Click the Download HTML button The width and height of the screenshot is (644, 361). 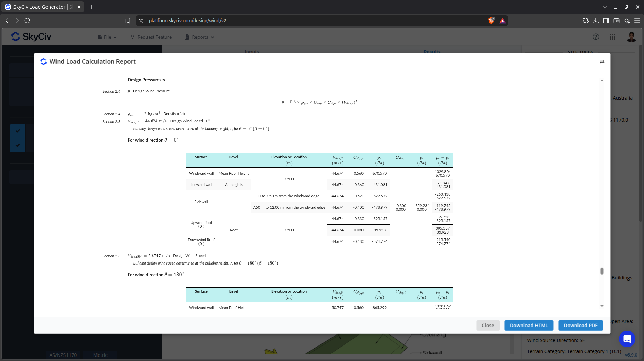coord(529,326)
